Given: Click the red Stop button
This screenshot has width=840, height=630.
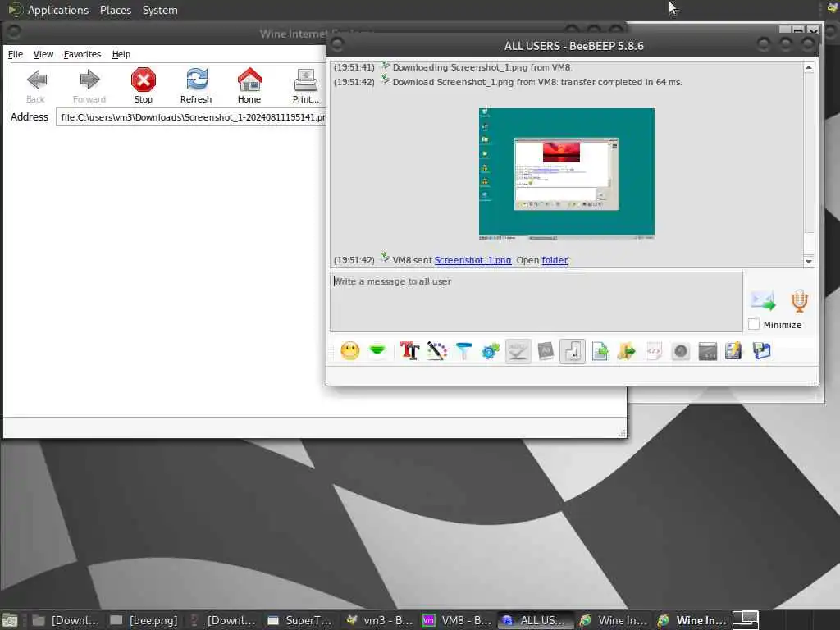Looking at the screenshot, I should [x=143, y=85].
